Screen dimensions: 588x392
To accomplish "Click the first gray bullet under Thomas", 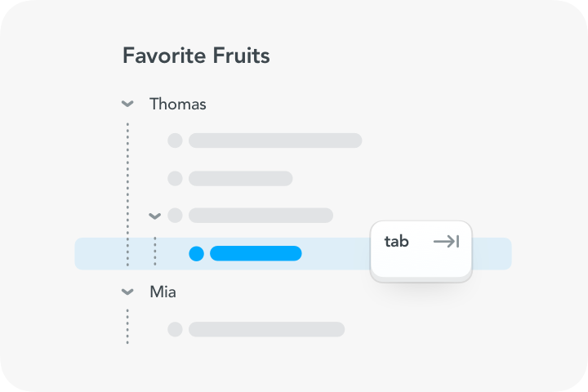I will pyautogui.click(x=175, y=140).
